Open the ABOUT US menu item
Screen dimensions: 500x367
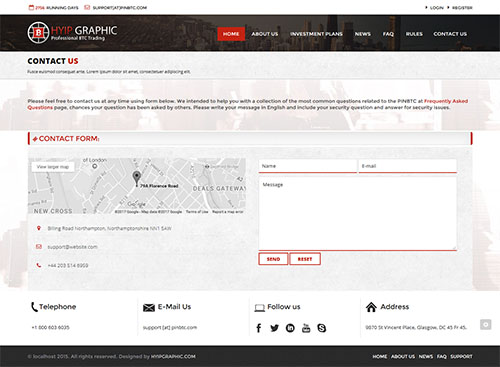[265, 34]
